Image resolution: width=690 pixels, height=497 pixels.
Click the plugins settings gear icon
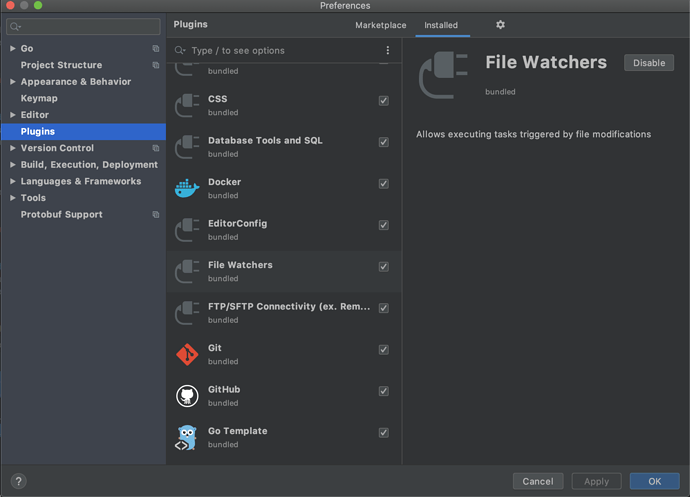click(x=500, y=25)
